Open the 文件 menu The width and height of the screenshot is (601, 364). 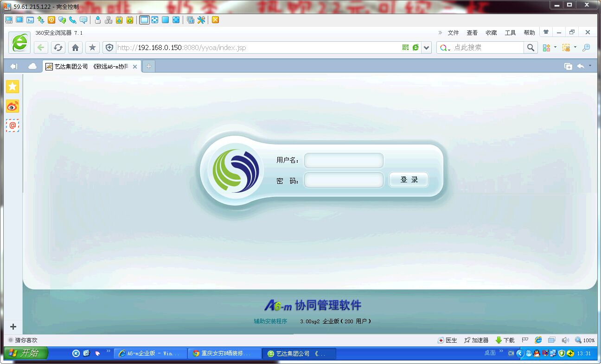(x=453, y=32)
